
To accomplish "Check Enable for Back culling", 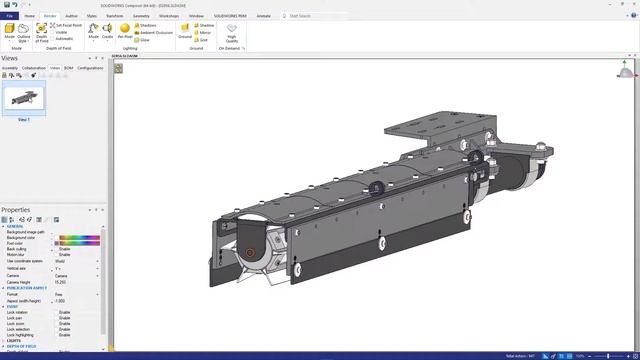I will pyautogui.click(x=57, y=249).
